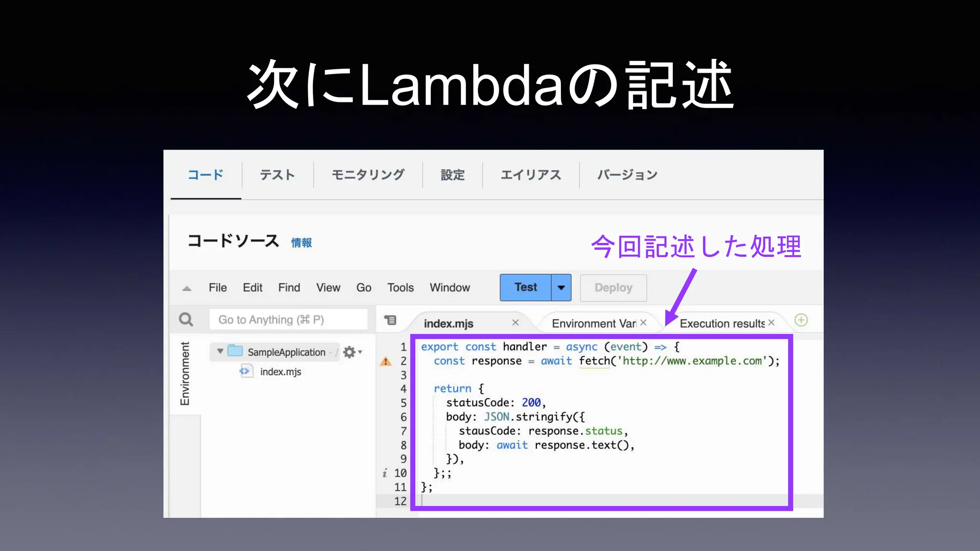The width and height of the screenshot is (980, 551).
Task: Click the warning icon on line 2
Action: [386, 362]
